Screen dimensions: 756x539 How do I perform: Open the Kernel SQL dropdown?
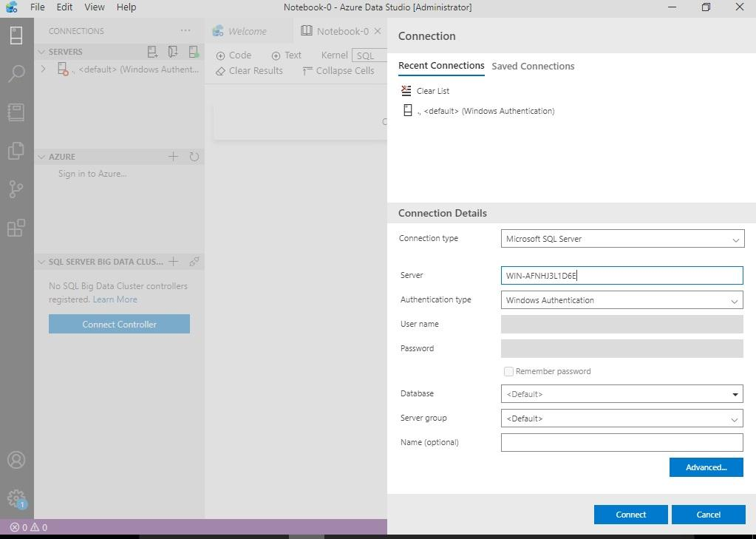pyautogui.click(x=370, y=55)
